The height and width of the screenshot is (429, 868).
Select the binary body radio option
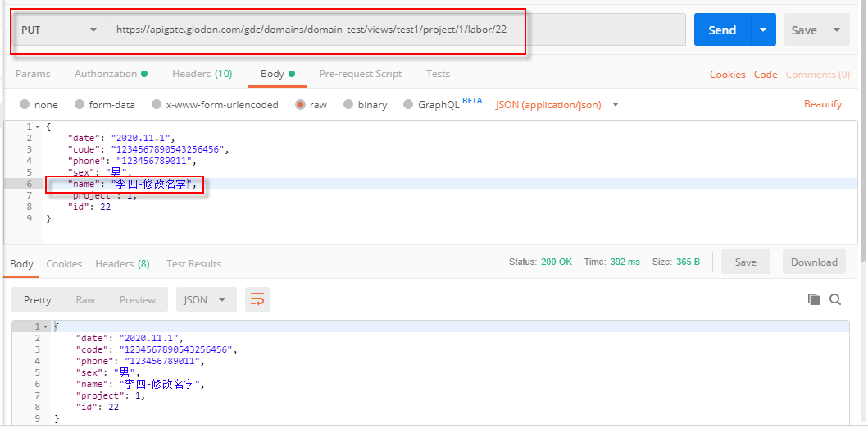click(349, 105)
